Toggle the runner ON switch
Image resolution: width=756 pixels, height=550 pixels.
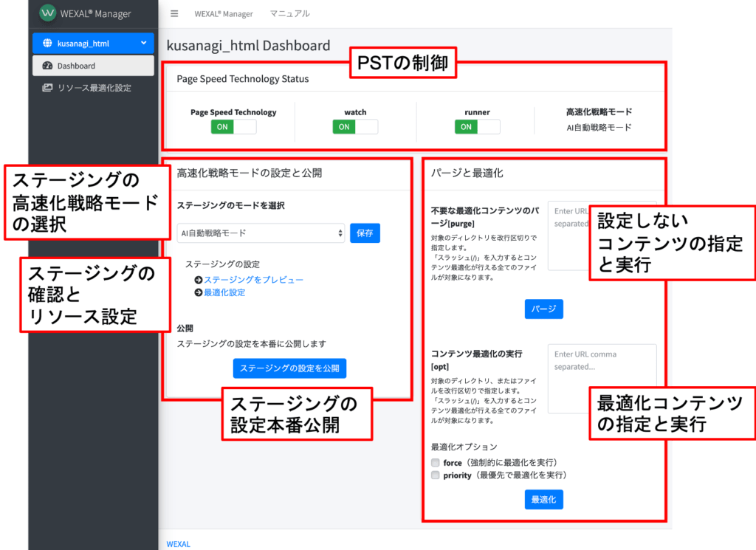[478, 127]
